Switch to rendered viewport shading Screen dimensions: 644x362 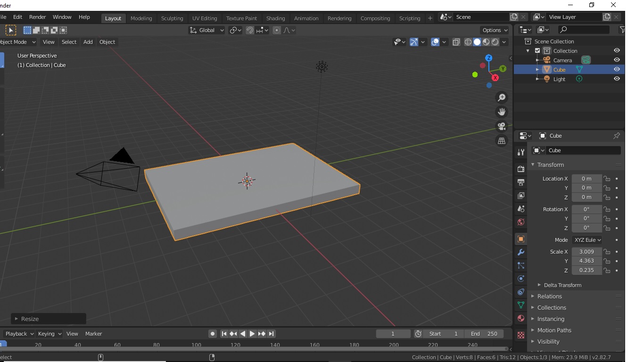pos(495,42)
